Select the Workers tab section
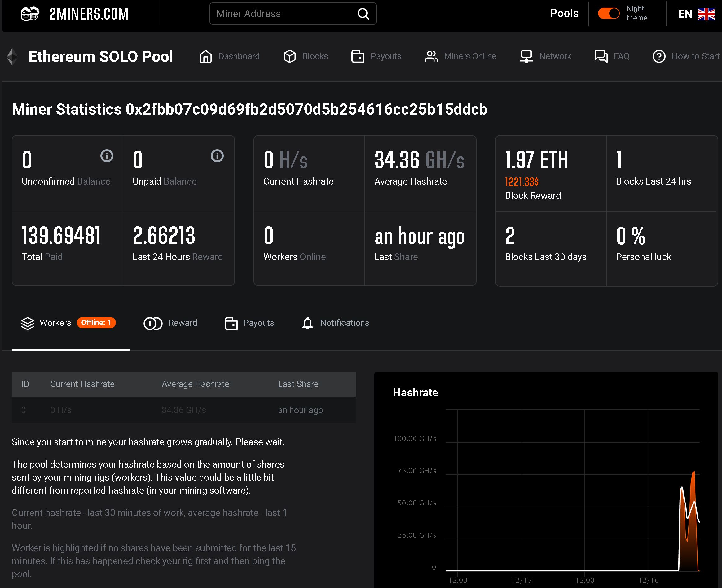Viewport: 722px width, 588px height. (55, 322)
